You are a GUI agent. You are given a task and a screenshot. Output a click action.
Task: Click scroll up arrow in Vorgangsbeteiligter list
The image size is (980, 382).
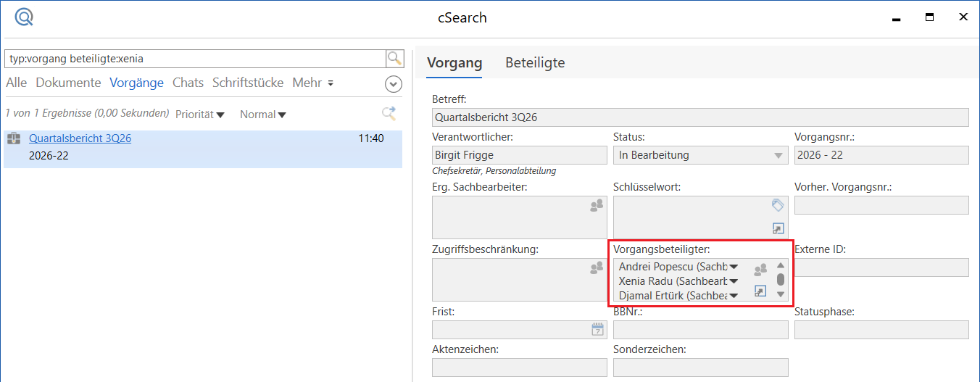[x=781, y=265]
